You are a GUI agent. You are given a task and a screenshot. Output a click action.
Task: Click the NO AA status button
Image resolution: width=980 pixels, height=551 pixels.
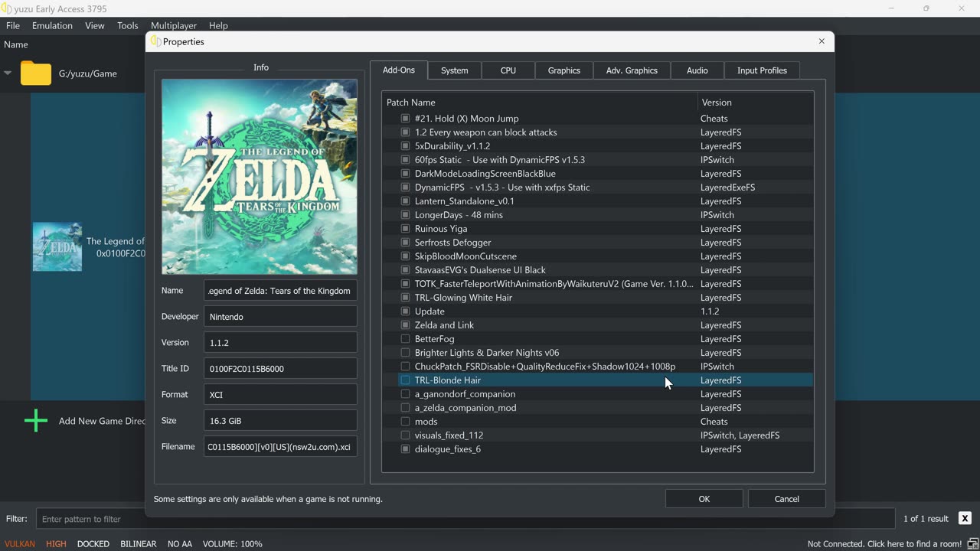click(179, 544)
